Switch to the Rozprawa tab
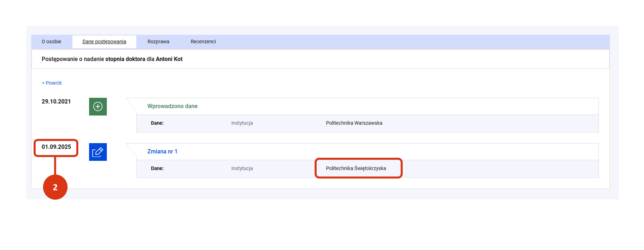 point(158,42)
